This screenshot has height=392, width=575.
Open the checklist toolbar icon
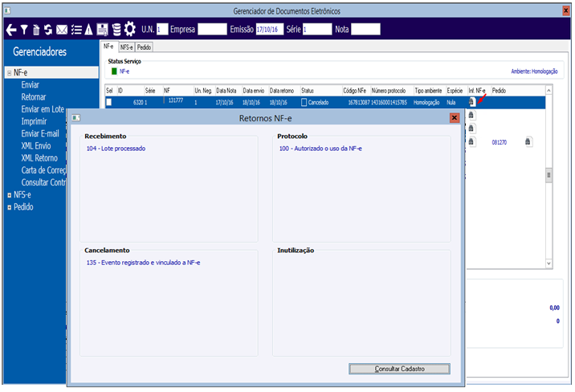pos(76,30)
